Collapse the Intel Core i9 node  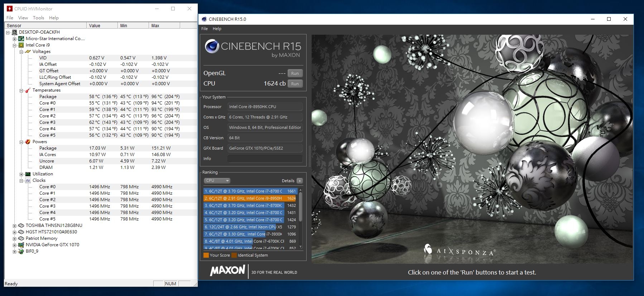pos(15,45)
